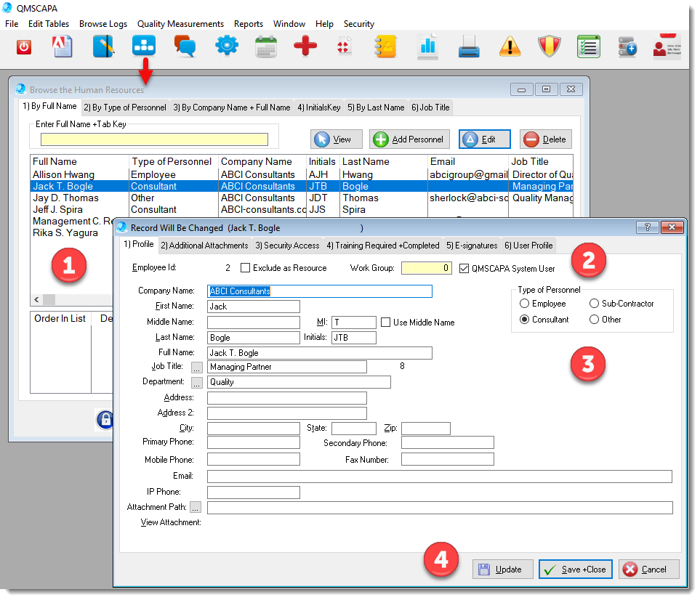
Task: Open the PDF document toolbar icon
Action: [63, 47]
